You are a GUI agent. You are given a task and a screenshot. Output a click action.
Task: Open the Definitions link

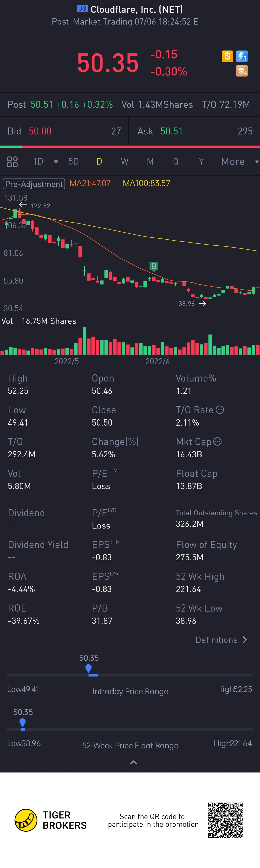coord(221,639)
